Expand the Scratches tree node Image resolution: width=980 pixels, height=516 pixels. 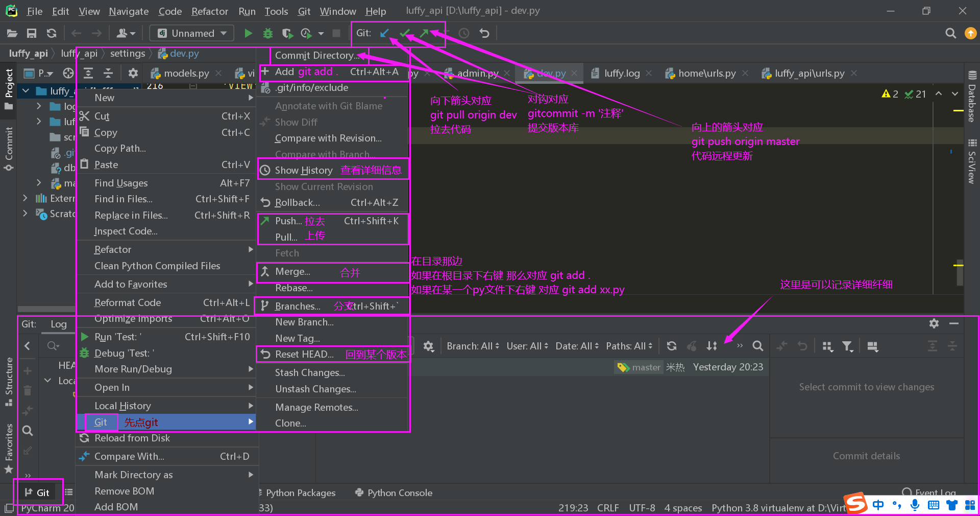click(25, 213)
